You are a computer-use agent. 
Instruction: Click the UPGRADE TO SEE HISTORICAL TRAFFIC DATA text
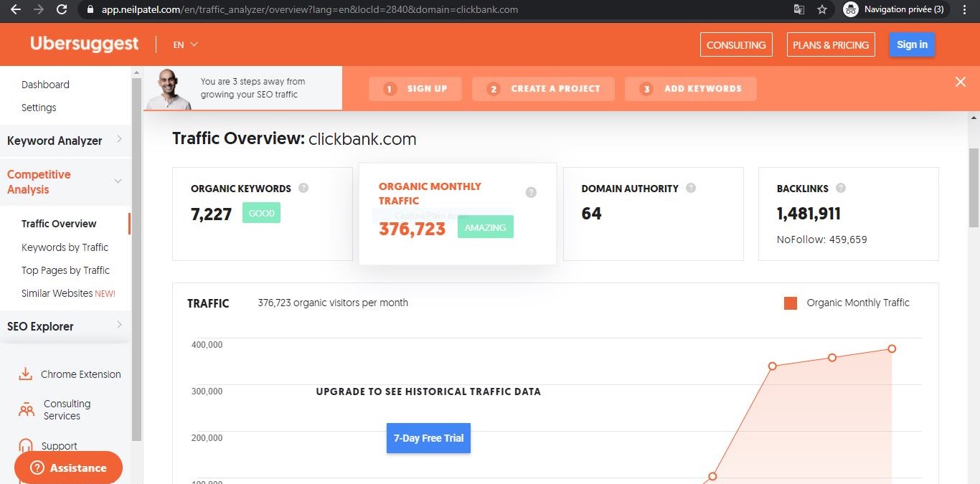(428, 392)
